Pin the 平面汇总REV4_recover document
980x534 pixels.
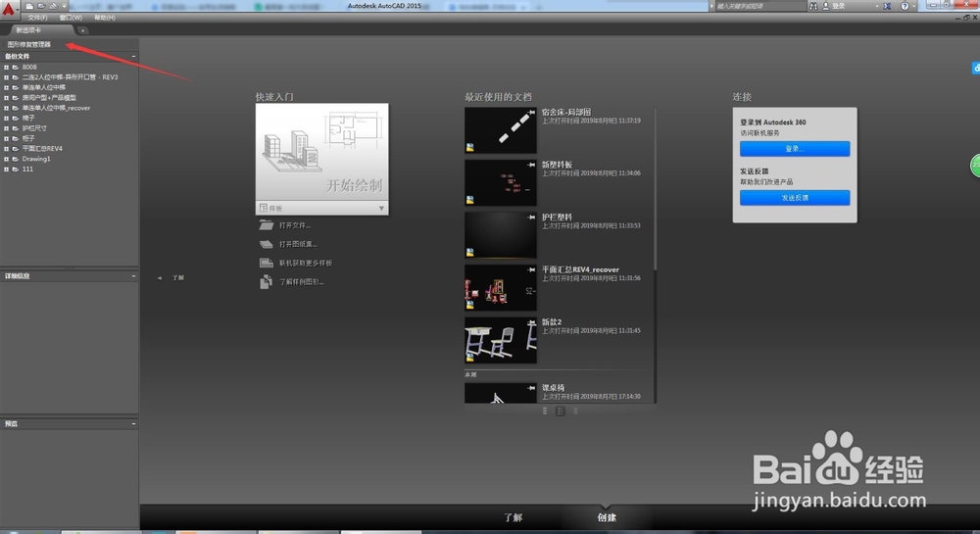coord(531,269)
